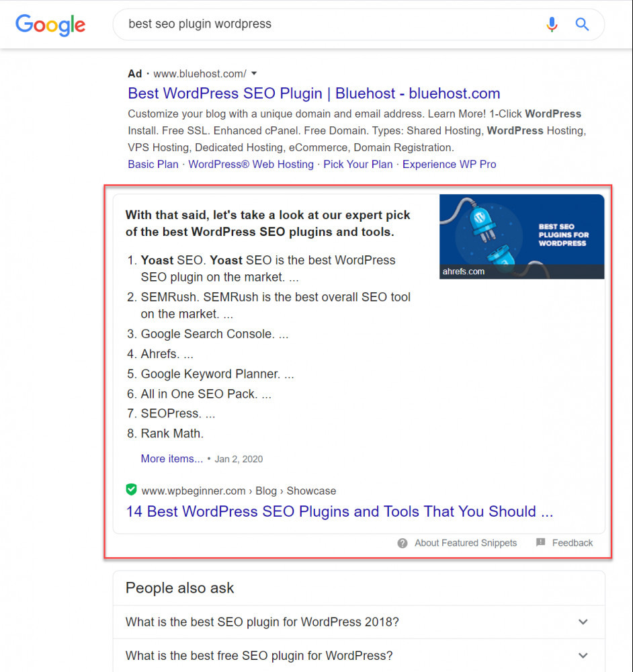Click the Google logo

tap(50, 25)
